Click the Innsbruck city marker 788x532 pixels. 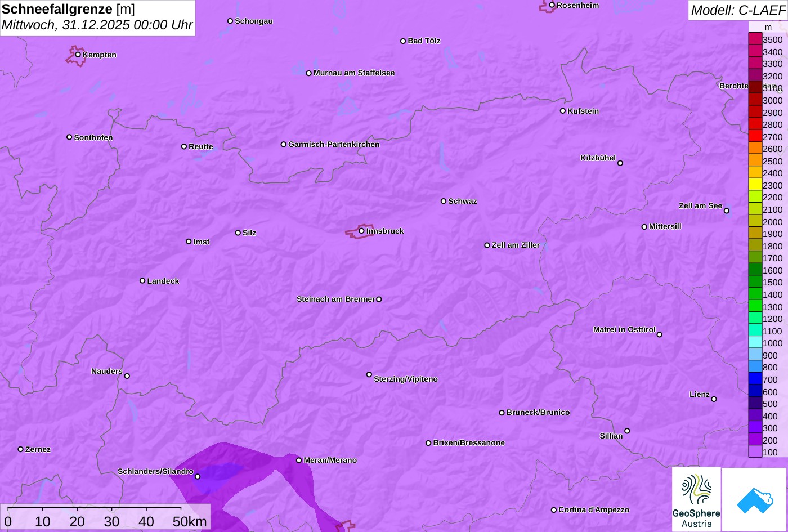361,231
